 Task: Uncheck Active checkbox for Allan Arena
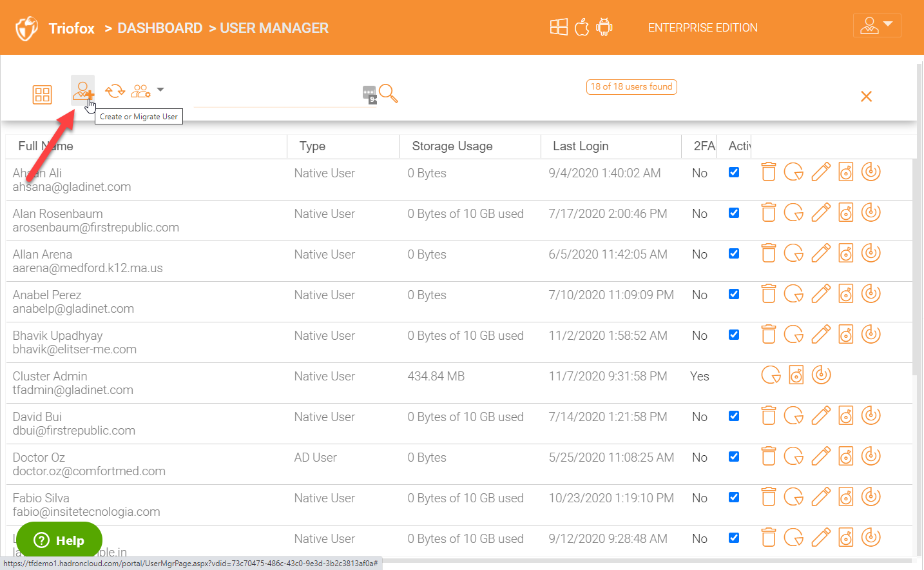734,253
